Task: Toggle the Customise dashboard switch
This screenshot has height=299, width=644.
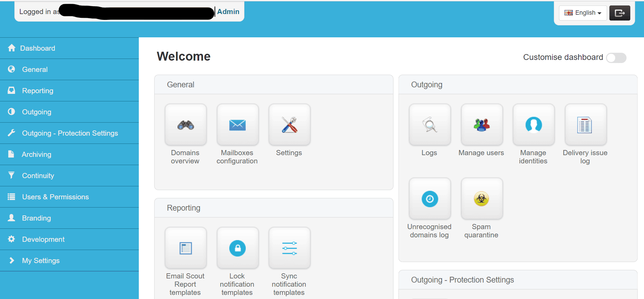Action: click(616, 58)
